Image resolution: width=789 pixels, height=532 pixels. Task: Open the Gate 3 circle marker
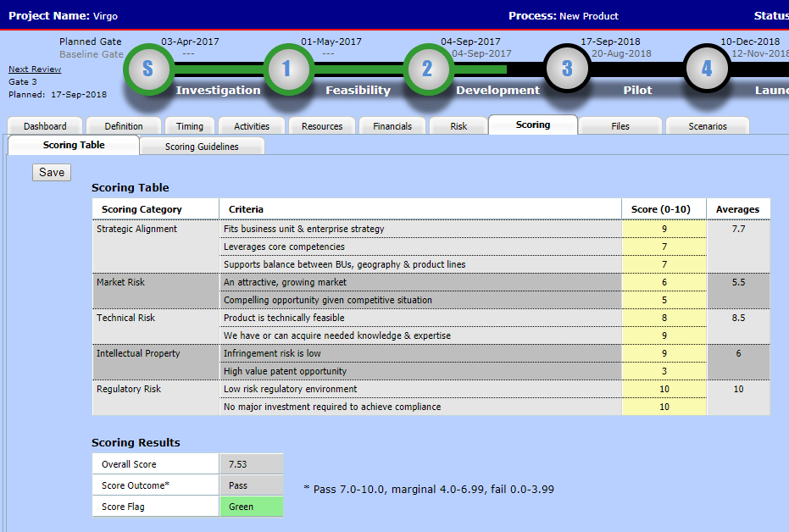pyautogui.click(x=567, y=69)
